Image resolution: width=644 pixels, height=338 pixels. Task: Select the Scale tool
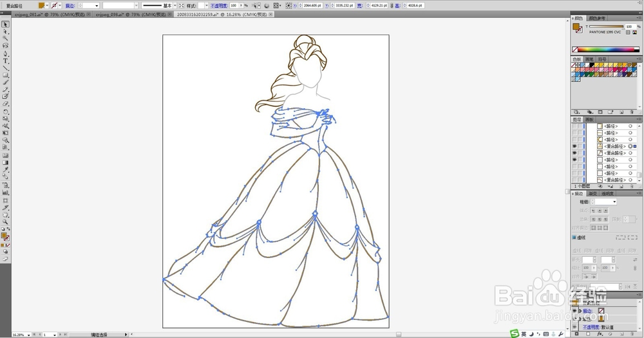5,118
